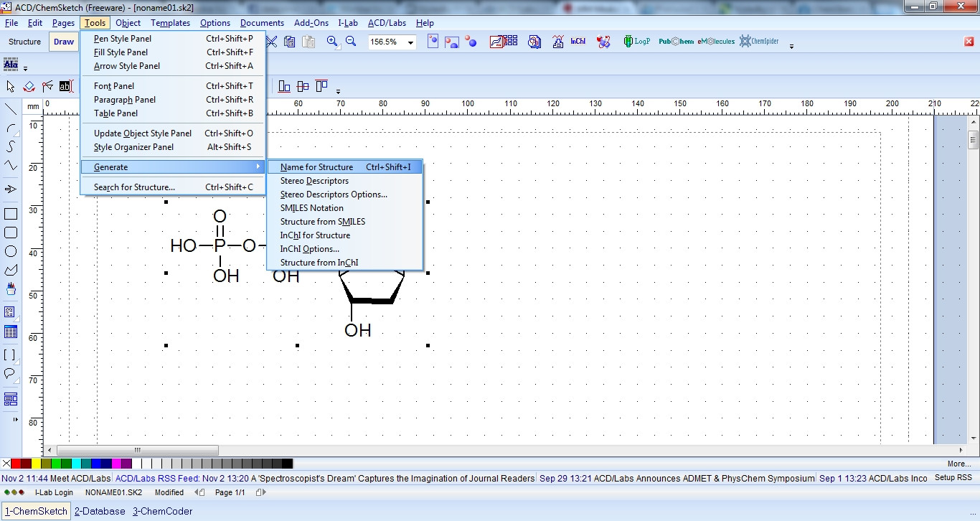Select the Rounded Rectangle tool

click(11, 233)
